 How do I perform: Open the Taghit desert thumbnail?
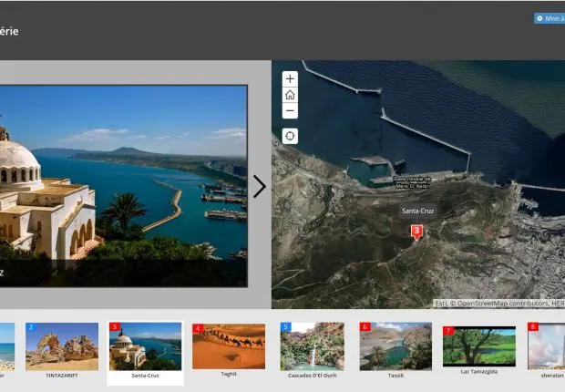pos(228,346)
